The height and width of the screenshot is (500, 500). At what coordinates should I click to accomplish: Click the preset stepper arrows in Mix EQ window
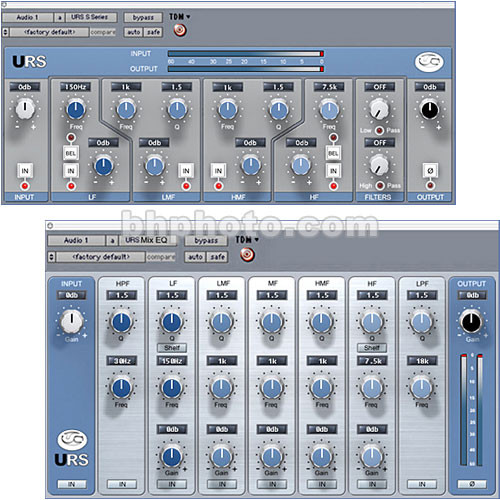pyautogui.click(x=51, y=257)
